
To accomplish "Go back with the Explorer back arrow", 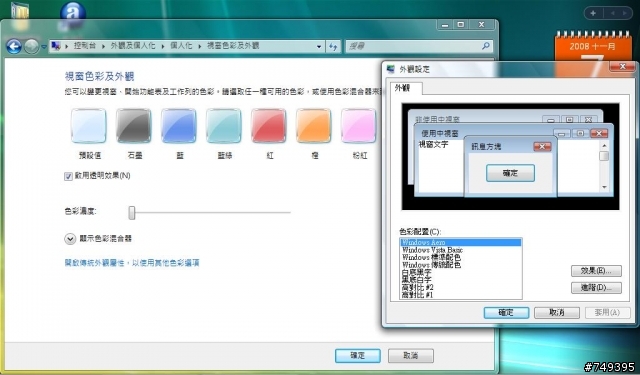I will point(14,47).
